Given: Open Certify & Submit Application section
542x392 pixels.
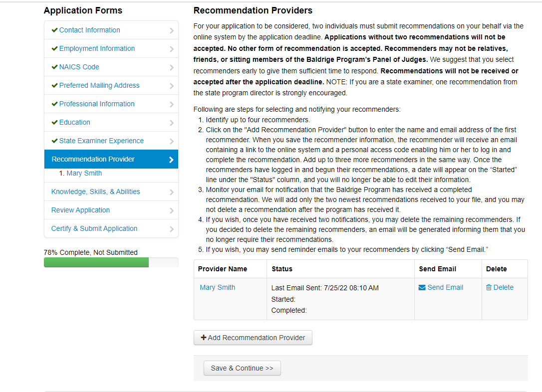Looking at the screenshot, I should pos(94,228).
